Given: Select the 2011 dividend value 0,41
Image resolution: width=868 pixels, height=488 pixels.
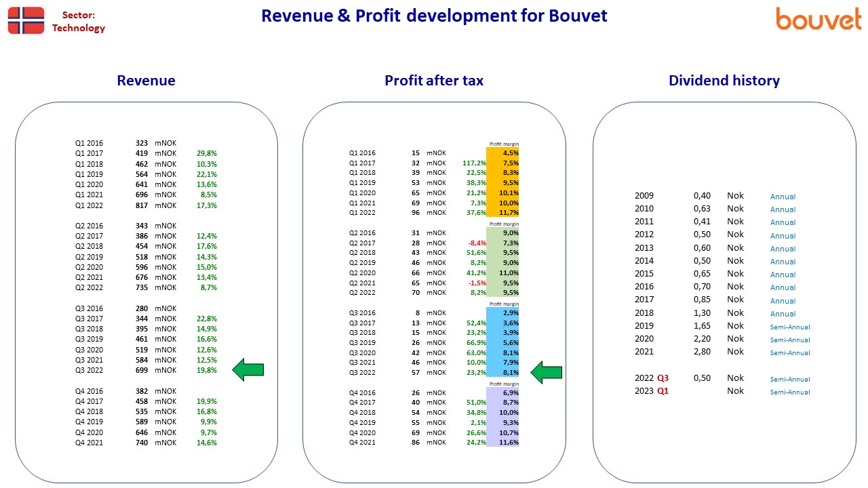Looking at the screenshot, I should click(702, 222).
